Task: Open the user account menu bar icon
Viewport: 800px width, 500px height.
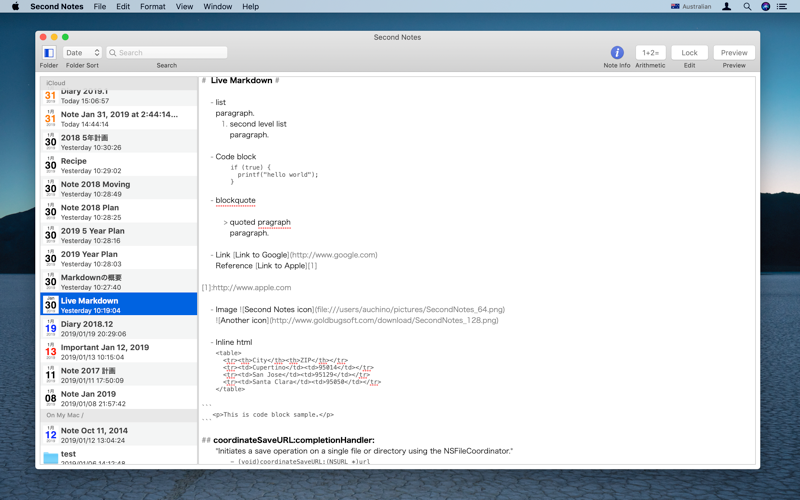Action: point(727,7)
